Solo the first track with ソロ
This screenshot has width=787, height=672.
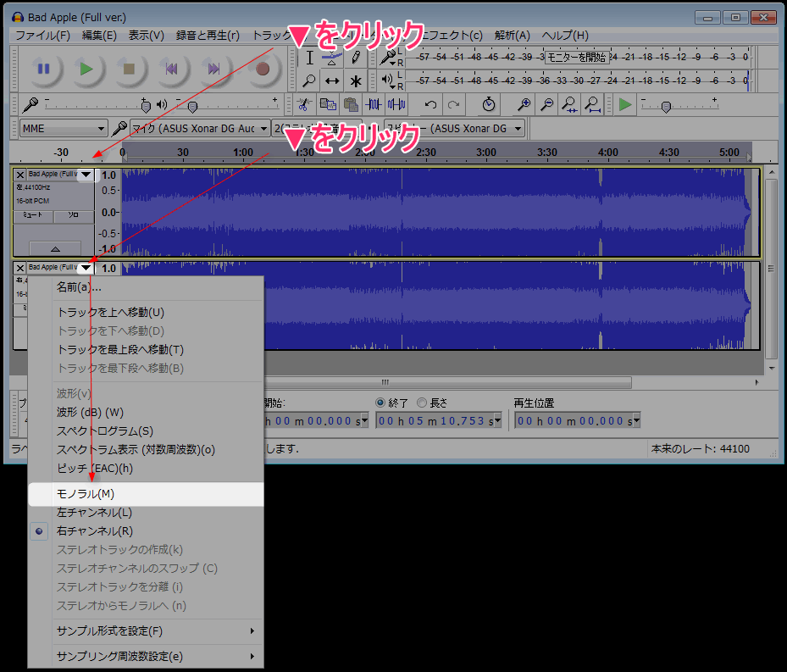(x=74, y=215)
